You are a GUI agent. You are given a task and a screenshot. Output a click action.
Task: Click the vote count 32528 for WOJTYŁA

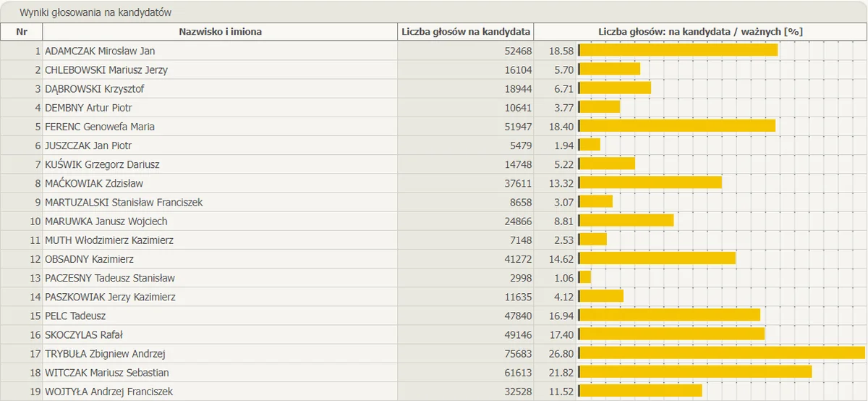(x=517, y=392)
